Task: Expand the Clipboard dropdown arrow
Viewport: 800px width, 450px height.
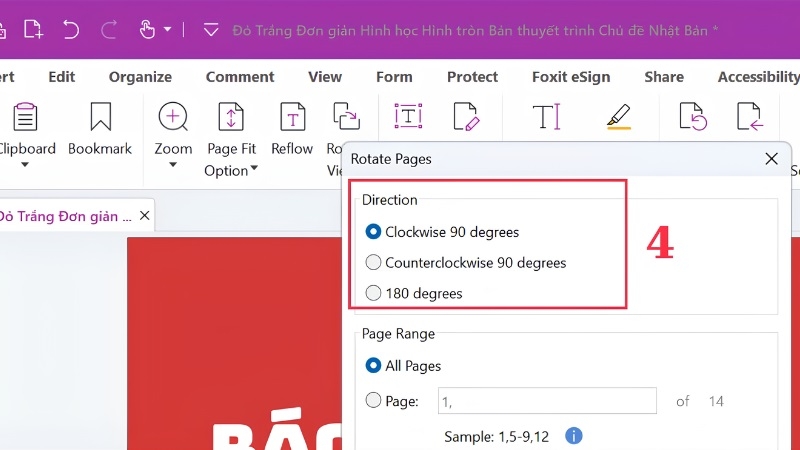Action: [25, 165]
